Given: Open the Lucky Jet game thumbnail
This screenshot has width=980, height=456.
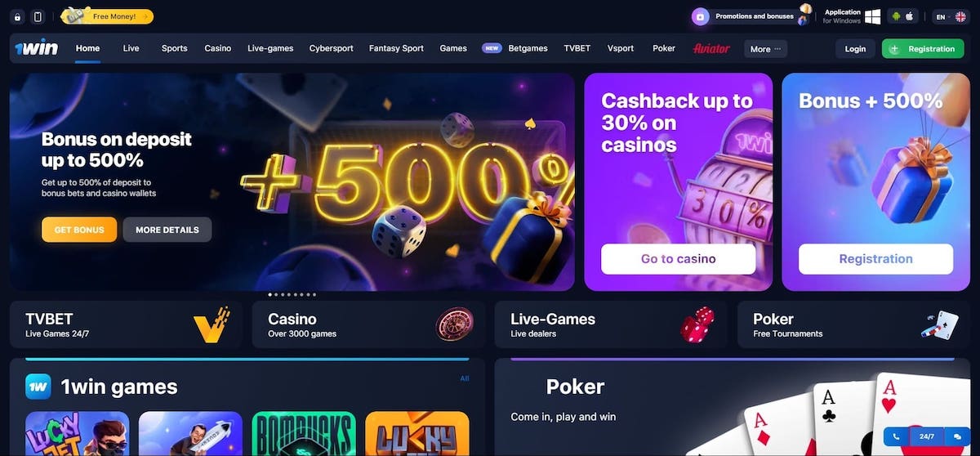Looking at the screenshot, I should click(x=77, y=433).
